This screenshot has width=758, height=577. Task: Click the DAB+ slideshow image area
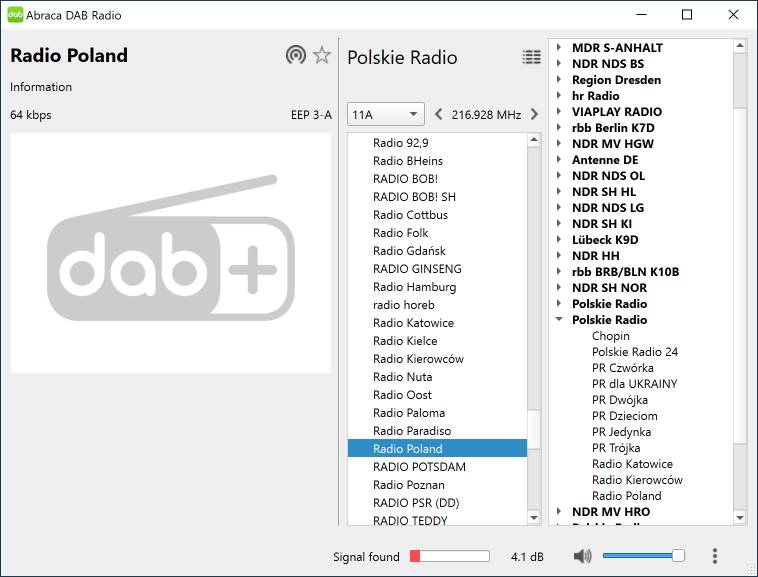171,253
